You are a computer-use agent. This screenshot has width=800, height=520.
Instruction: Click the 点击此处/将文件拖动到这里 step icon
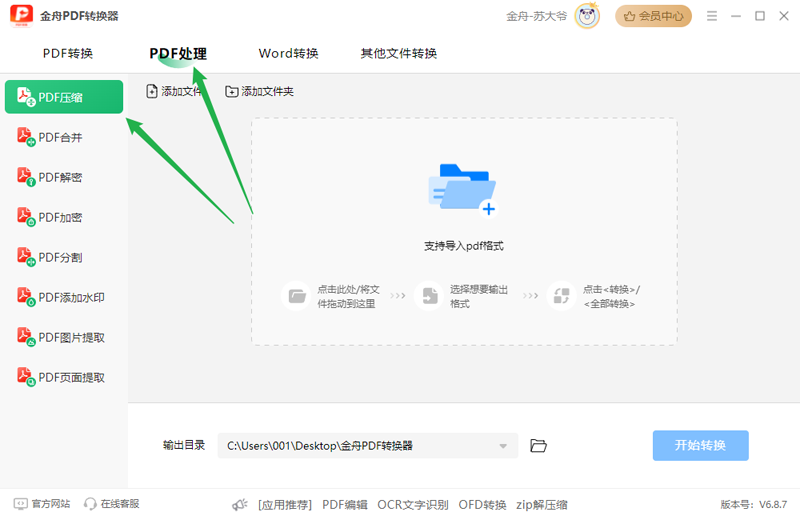(x=296, y=296)
